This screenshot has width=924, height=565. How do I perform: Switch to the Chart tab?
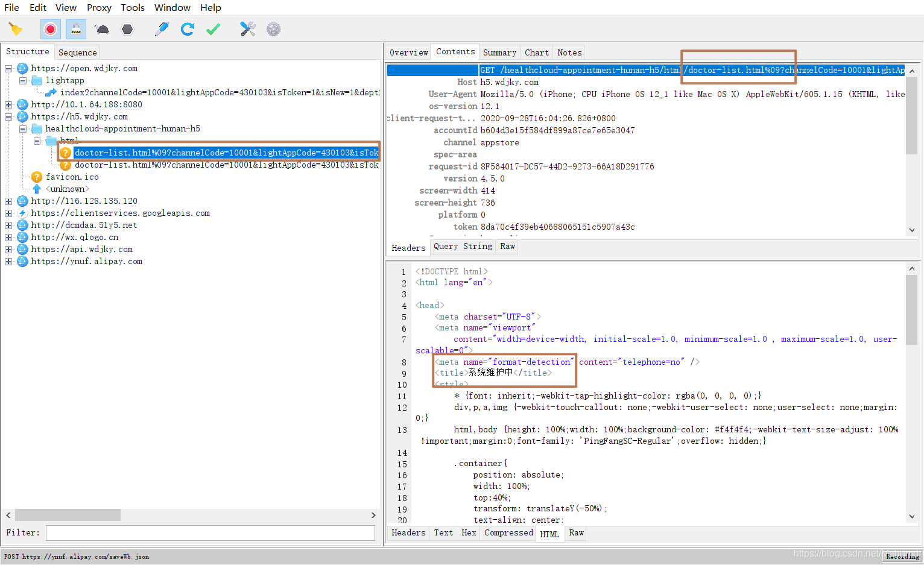tap(537, 52)
